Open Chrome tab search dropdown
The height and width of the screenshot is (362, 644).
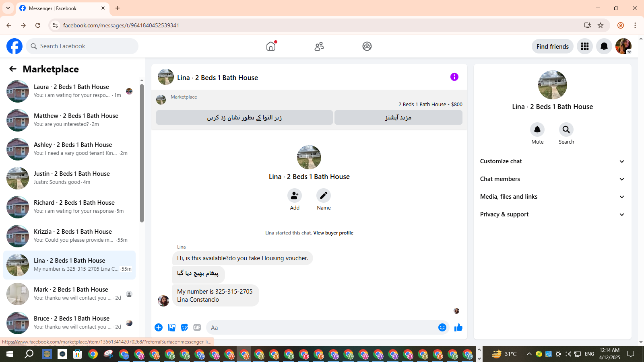tap(8, 8)
